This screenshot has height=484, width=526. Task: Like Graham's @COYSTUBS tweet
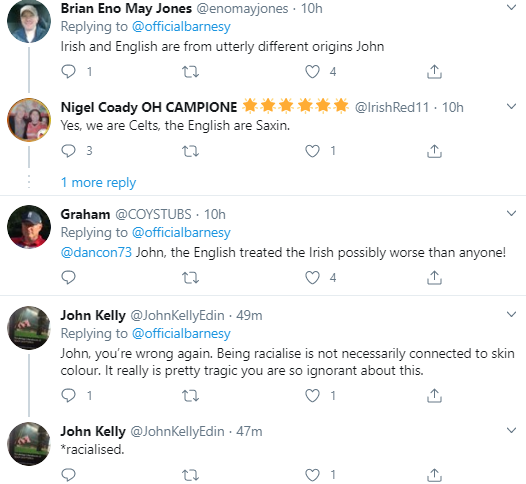(312, 277)
